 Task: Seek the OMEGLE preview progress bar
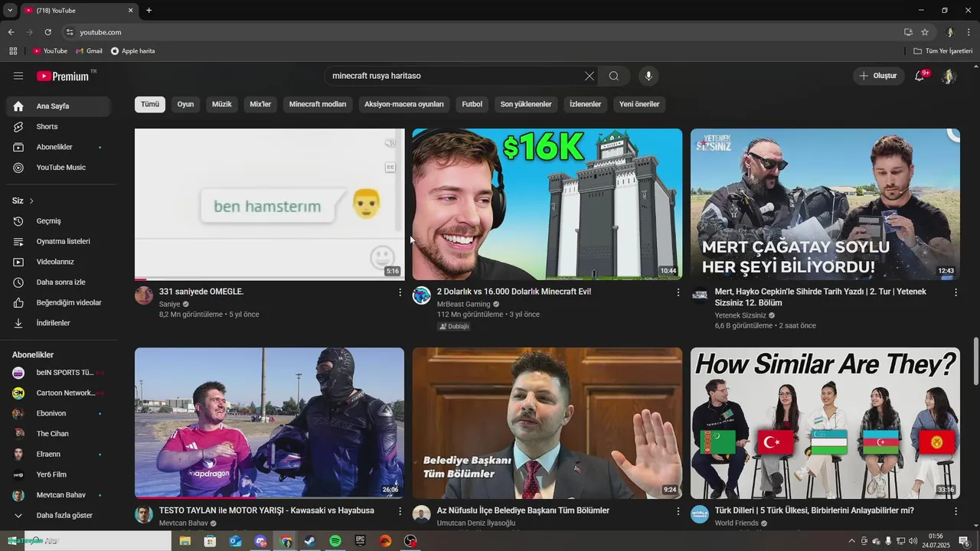(269, 279)
